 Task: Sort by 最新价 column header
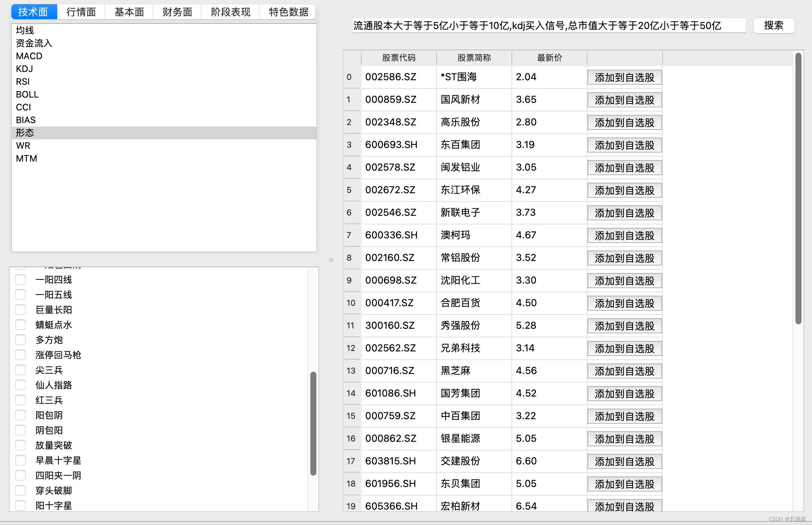tap(549, 58)
